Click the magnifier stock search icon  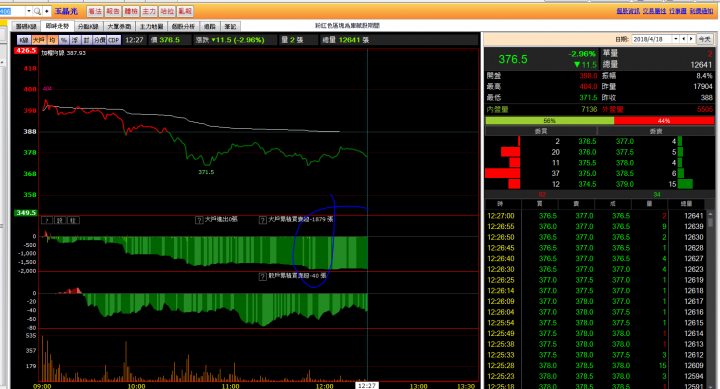click(37, 11)
